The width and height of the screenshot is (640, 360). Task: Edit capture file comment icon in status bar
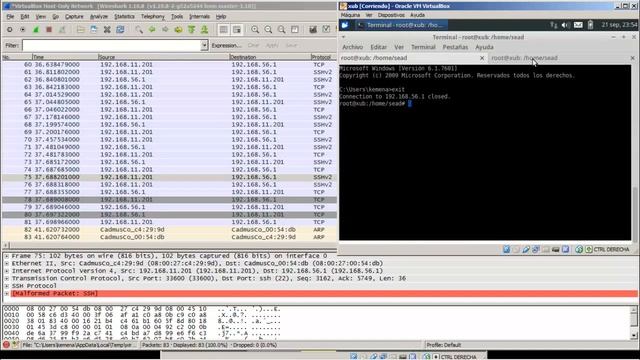[x=15, y=345]
